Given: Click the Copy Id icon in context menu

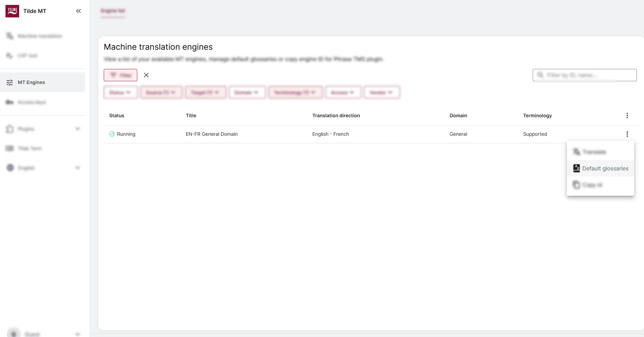Looking at the screenshot, I should (x=576, y=185).
